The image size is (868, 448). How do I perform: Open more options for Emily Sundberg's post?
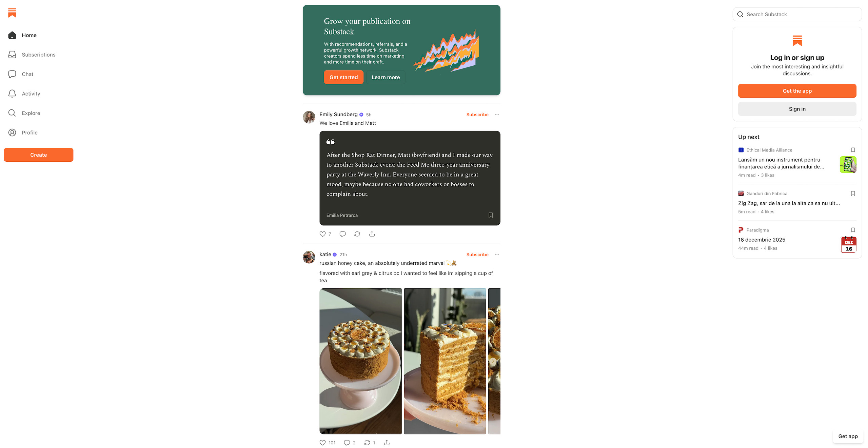pyautogui.click(x=497, y=115)
